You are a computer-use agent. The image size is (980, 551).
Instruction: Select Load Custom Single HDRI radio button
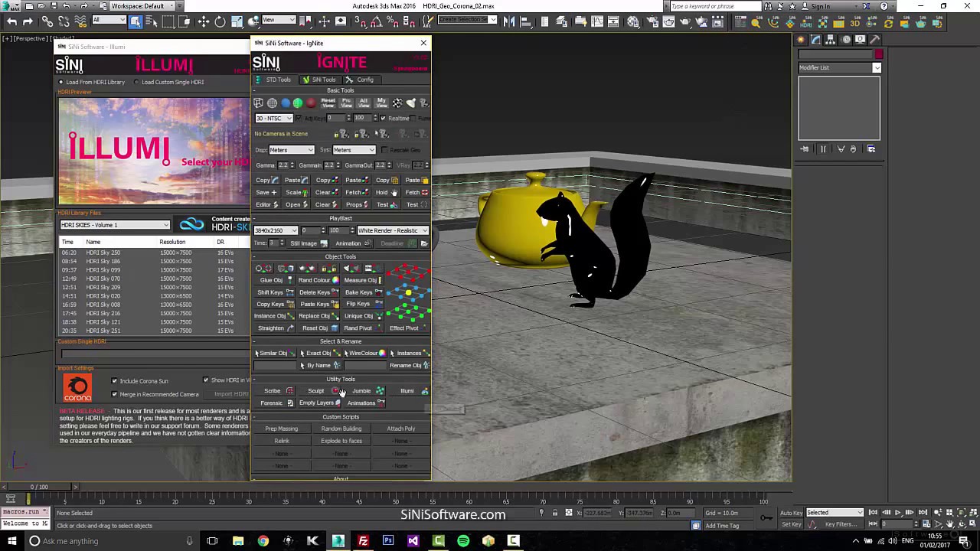pyautogui.click(x=137, y=82)
